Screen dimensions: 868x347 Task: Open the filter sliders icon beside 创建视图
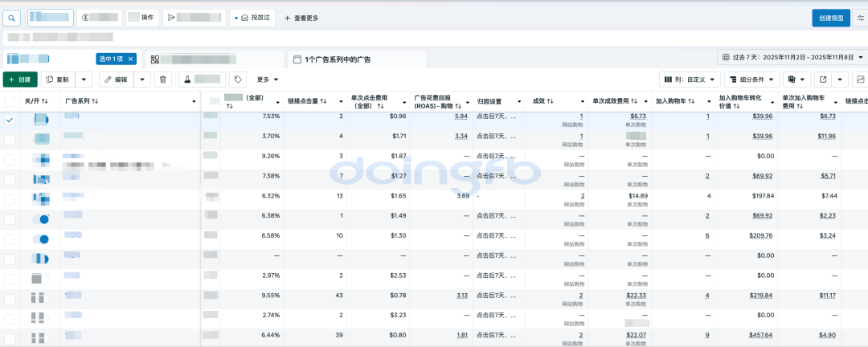[x=861, y=18]
